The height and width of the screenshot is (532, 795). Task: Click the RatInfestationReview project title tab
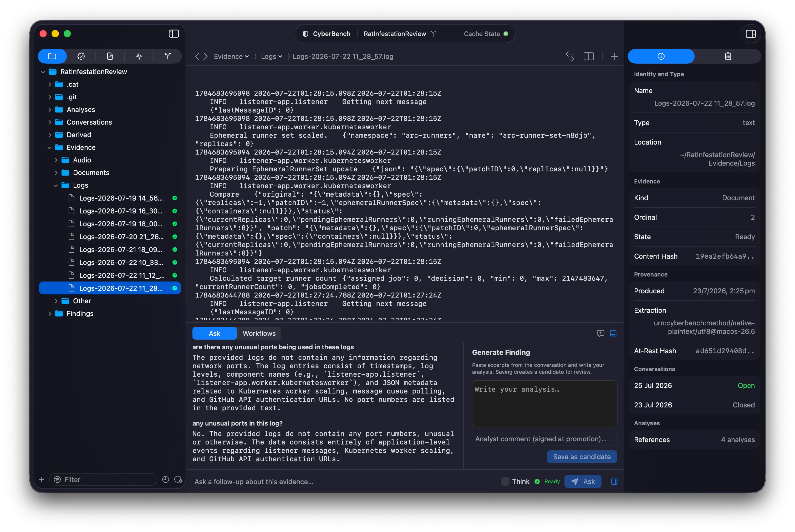[x=395, y=34]
